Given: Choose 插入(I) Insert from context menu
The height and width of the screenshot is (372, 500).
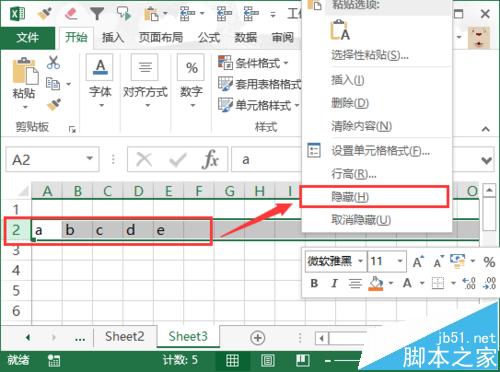Looking at the screenshot, I should click(377, 80).
